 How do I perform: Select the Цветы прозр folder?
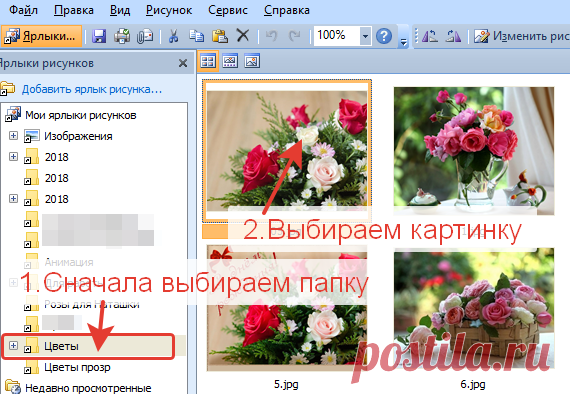tap(77, 367)
